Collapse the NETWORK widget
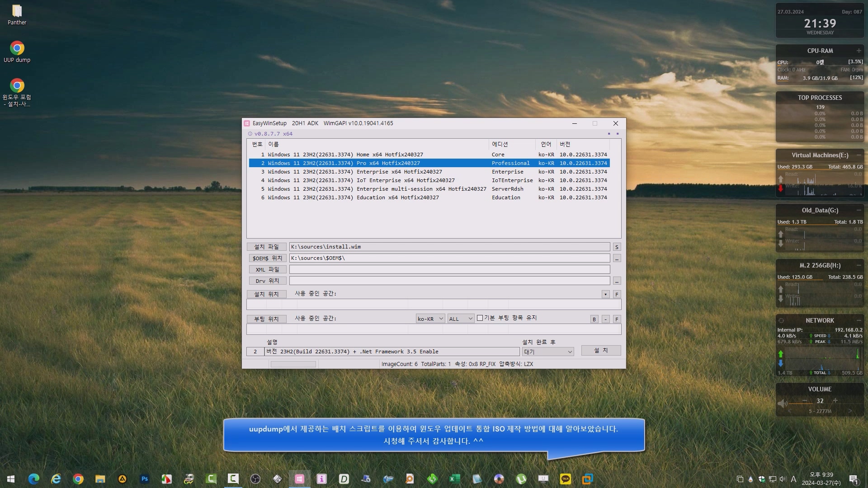This screenshot has width=868, height=488. coord(859,320)
